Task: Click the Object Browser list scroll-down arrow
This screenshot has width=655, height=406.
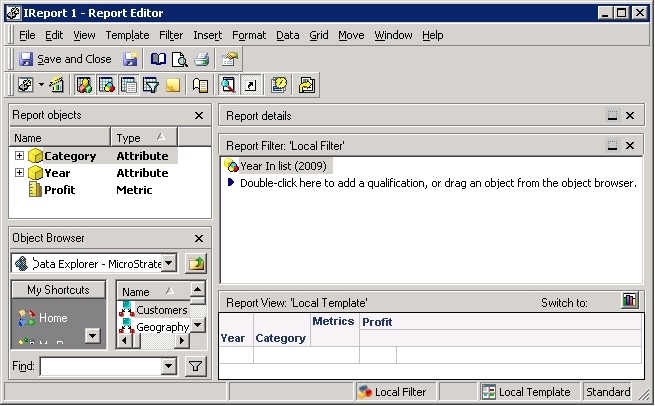Action: point(198,325)
